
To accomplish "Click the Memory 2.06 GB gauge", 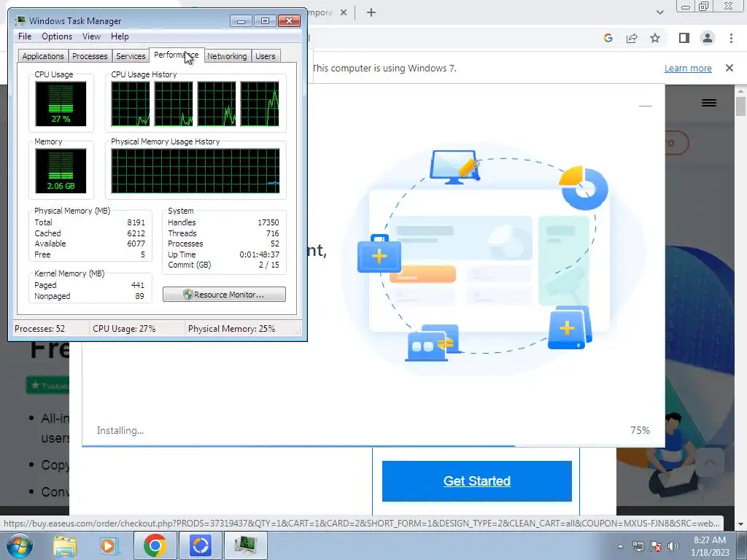I will [61, 171].
